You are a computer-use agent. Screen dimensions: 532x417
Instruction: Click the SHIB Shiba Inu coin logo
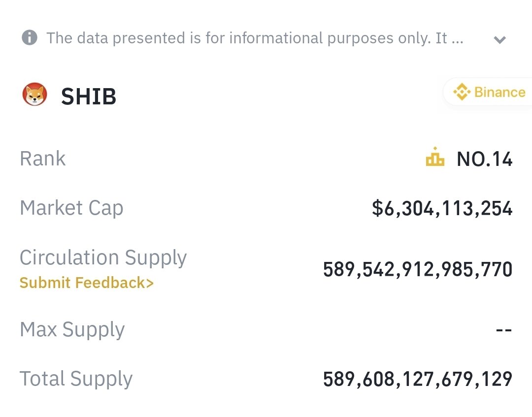coord(34,94)
